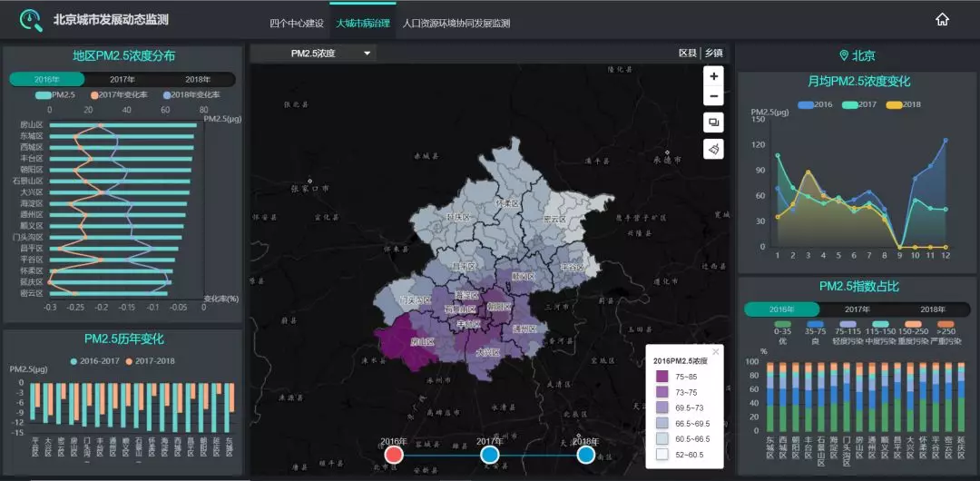Toggle the 2017 line in 月均PM2.5浓度变化 legend
The width and height of the screenshot is (980, 481).
pyautogui.click(x=858, y=104)
